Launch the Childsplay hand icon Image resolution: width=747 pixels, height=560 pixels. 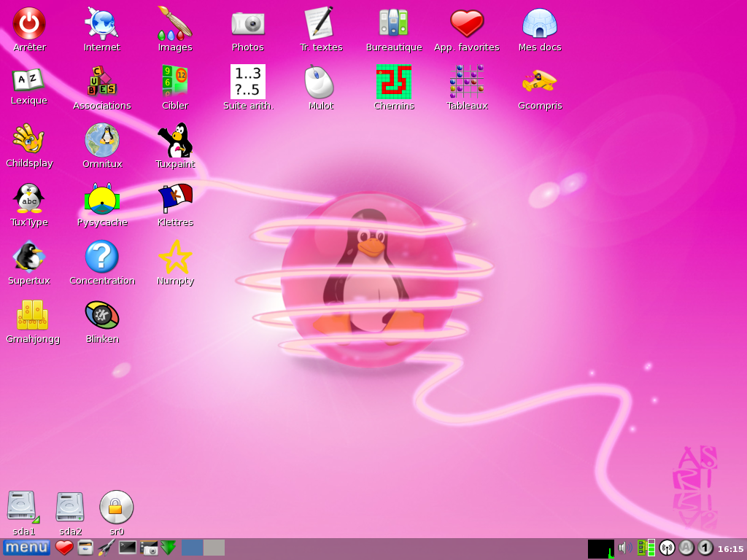pos(29,139)
